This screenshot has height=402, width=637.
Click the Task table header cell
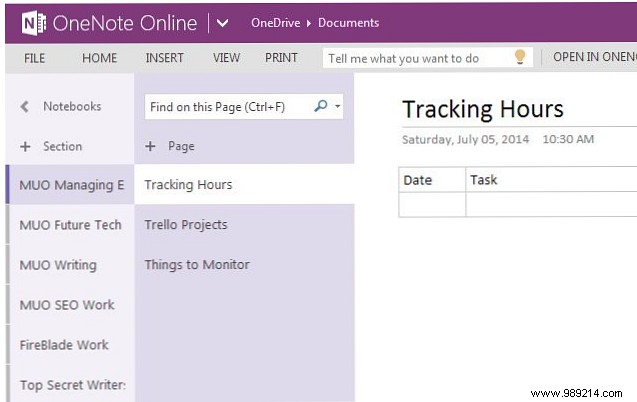point(551,179)
